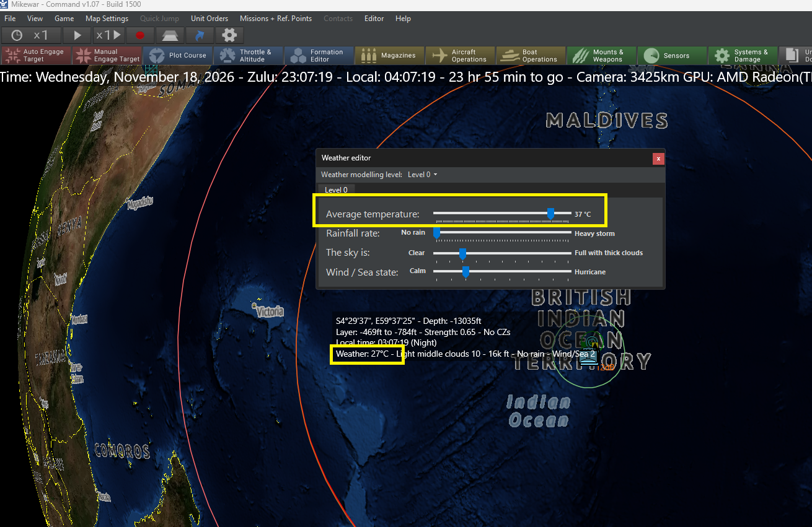Viewport: 812px width, 527px height.
Task: Open the Plot Course tool
Action: pyautogui.click(x=178, y=56)
